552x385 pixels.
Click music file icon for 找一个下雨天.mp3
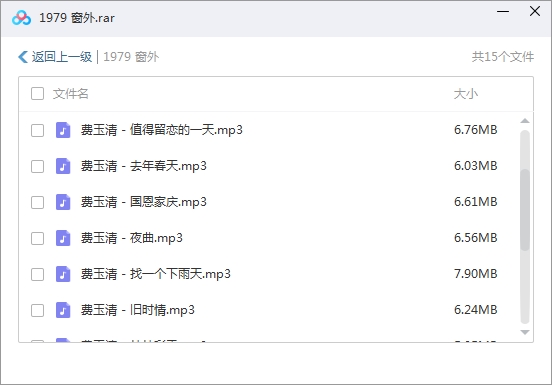(63, 274)
